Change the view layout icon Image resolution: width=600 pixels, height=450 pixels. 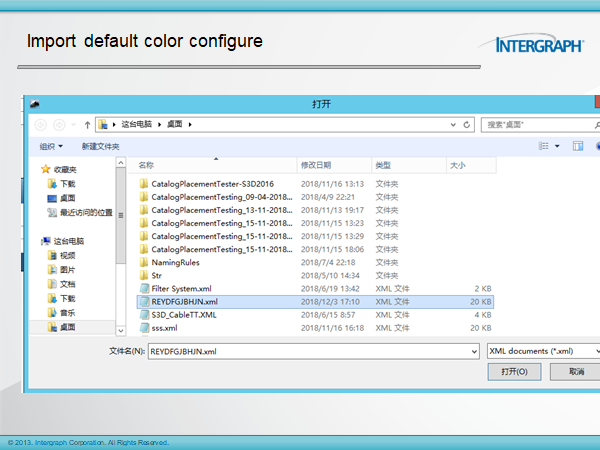tap(543, 146)
